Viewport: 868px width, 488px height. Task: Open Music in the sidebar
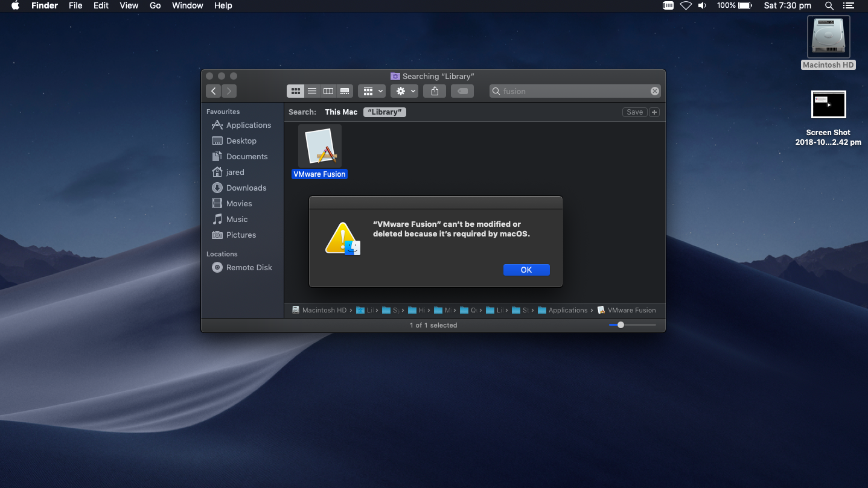(x=230, y=219)
